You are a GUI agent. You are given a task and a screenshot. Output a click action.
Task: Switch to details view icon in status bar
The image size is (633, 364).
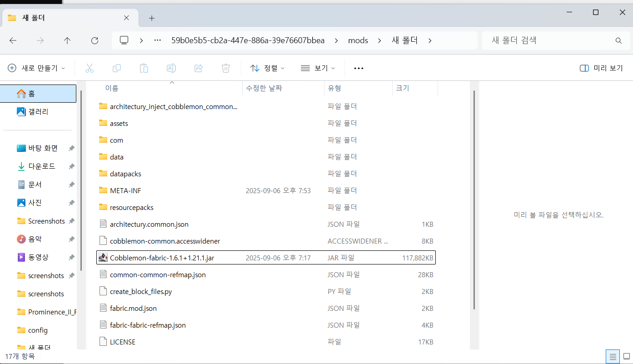pyautogui.click(x=613, y=356)
